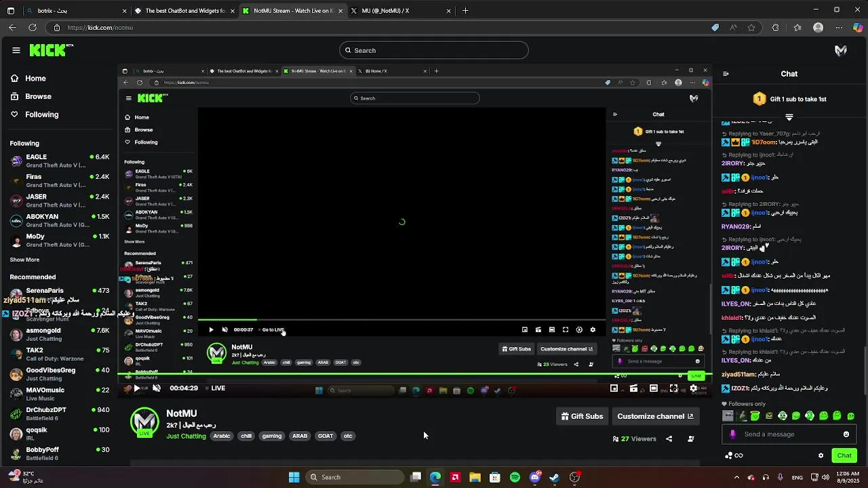868x488 pixels.
Task: Open the Edge Copilot icon
Action: coord(858,28)
